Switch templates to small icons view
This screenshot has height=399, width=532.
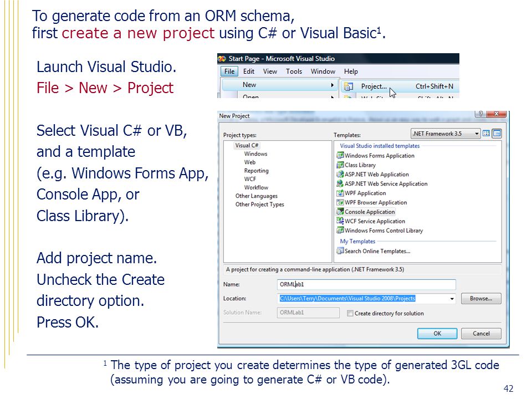click(497, 134)
